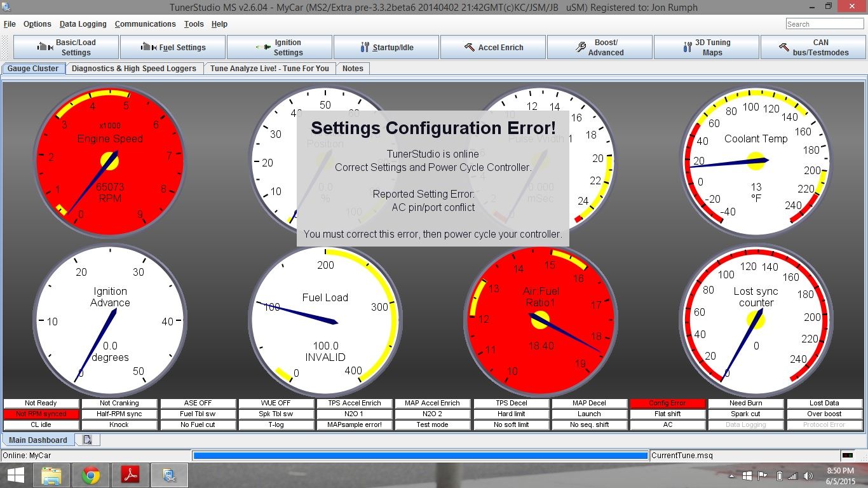Image resolution: width=868 pixels, height=488 pixels.
Task: Open the Communications menu
Action: click(145, 24)
